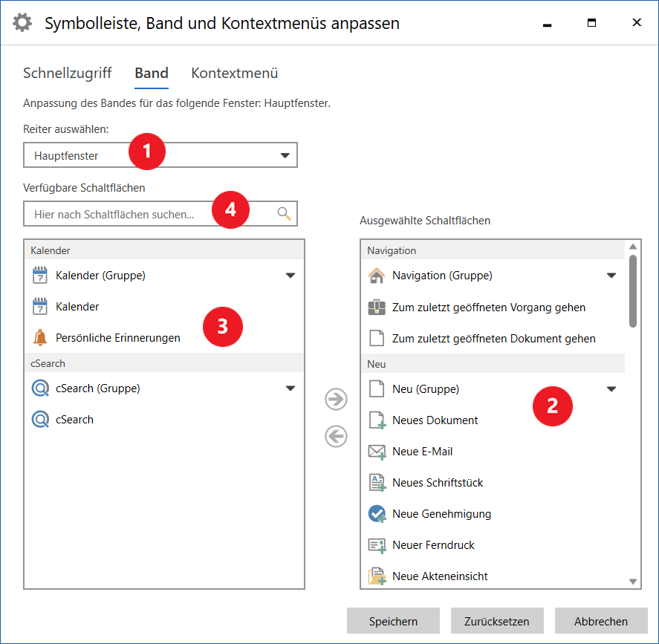This screenshot has width=659, height=644.
Task: Click the Kalender (Gruppe) calendar icon
Action: coord(40,276)
